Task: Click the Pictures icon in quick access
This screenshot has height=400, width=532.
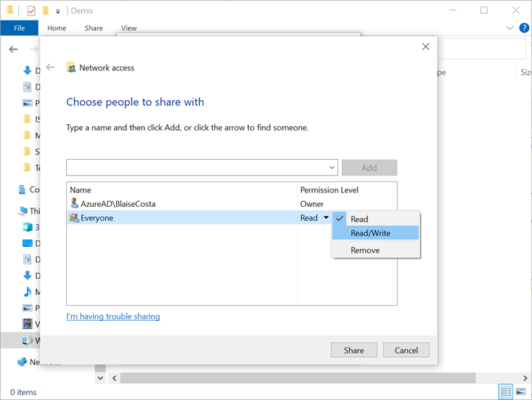Action: click(27, 102)
